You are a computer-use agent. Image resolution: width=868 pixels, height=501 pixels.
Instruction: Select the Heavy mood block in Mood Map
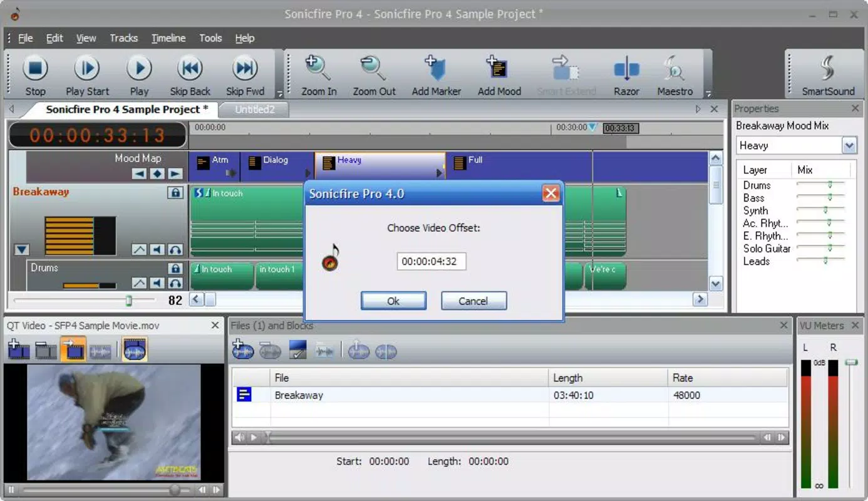tap(380, 167)
